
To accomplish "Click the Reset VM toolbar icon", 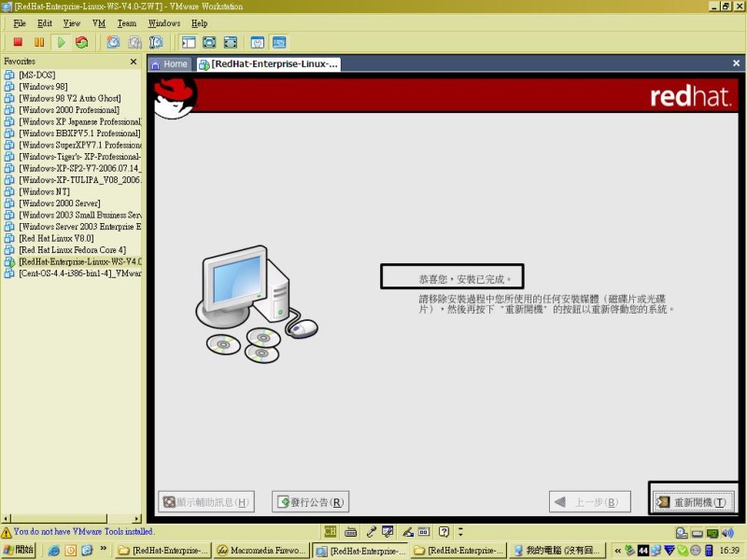I will click(82, 42).
